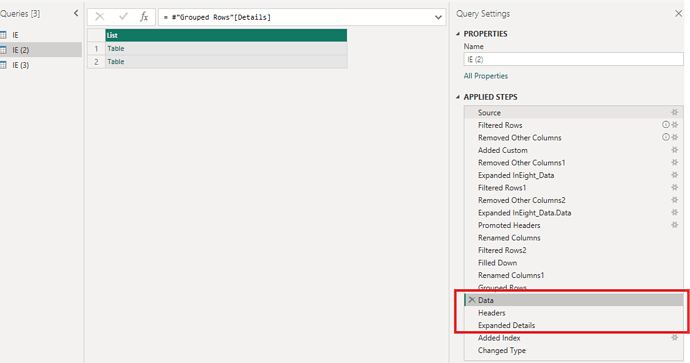The height and width of the screenshot is (363, 690).
Task: Open settings gear for Source step
Action: [x=675, y=113]
